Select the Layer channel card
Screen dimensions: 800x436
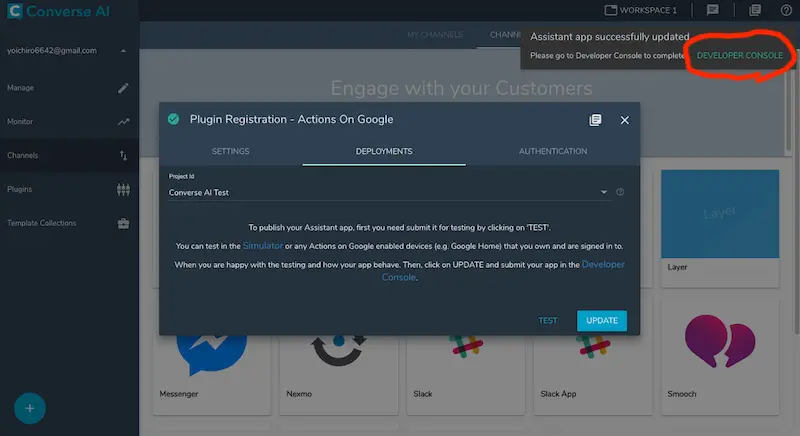pyautogui.click(x=720, y=228)
